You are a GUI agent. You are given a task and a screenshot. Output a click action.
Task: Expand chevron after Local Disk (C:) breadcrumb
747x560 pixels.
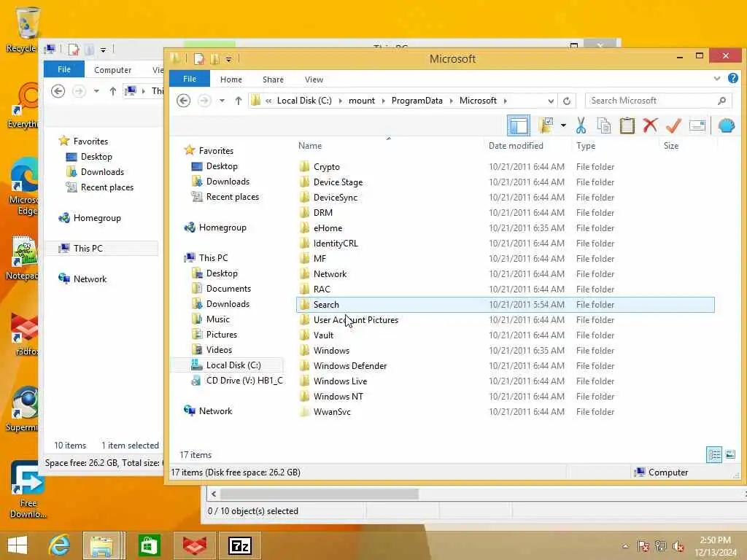coord(340,101)
